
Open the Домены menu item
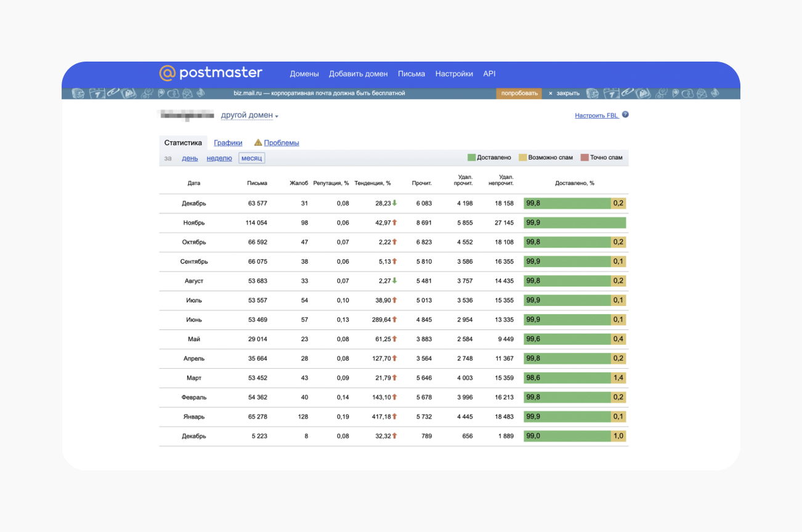click(304, 74)
